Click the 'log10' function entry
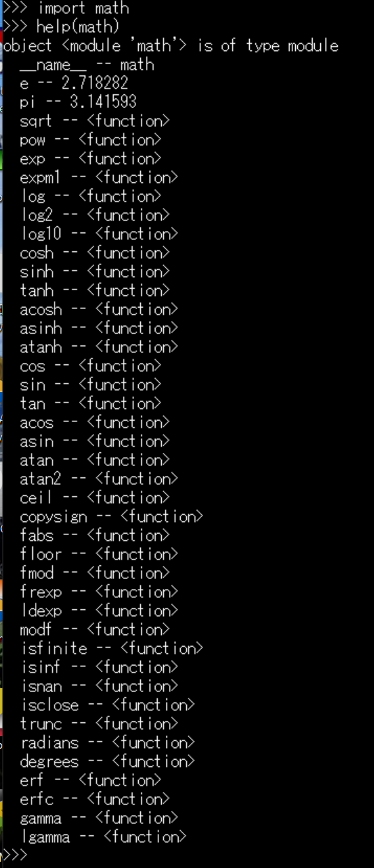The image size is (374, 868). tap(99, 234)
